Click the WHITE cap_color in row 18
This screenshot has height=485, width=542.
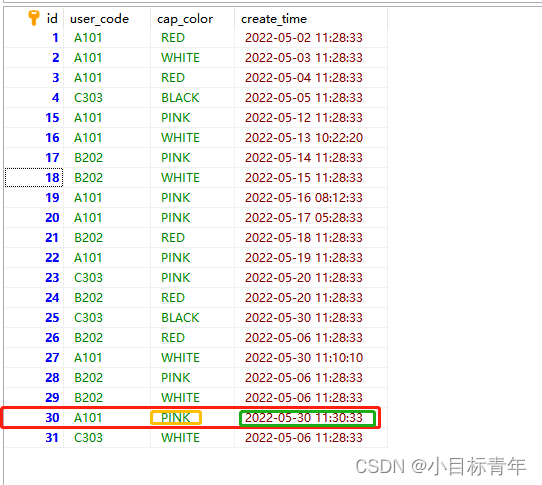tap(180, 178)
